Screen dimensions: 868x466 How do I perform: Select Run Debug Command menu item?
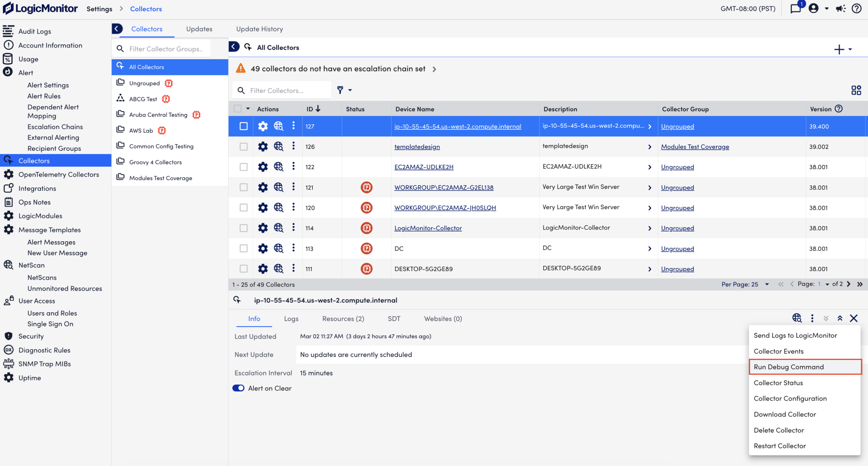click(x=788, y=367)
